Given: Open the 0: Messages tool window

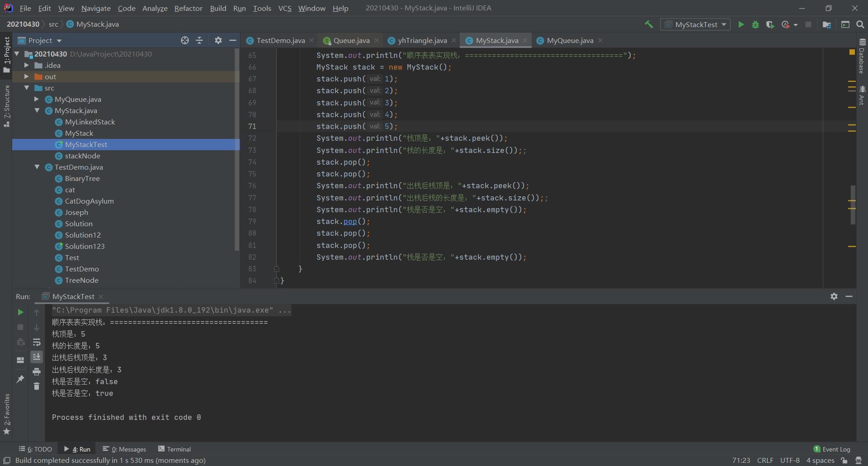Looking at the screenshot, I should click(x=124, y=449).
